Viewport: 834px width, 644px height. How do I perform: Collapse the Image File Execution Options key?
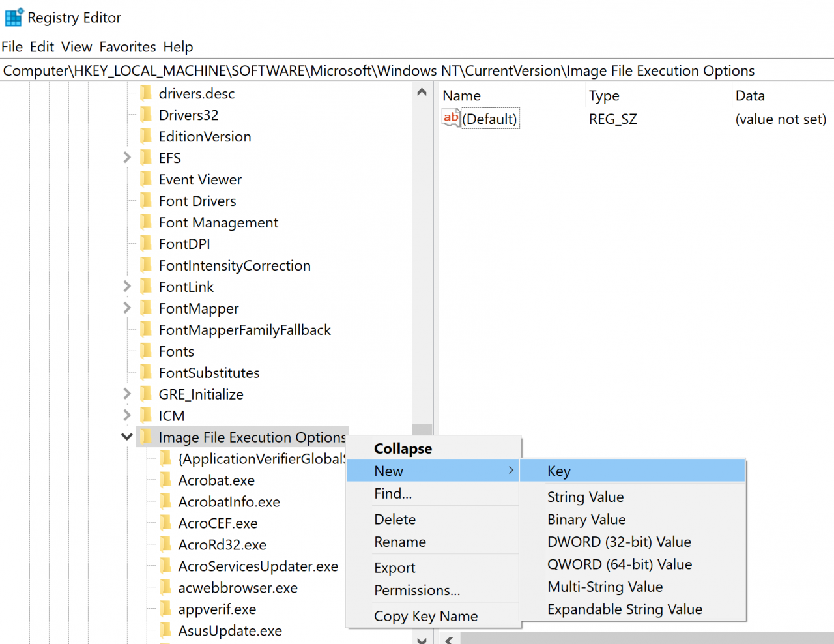tap(127, 437)
